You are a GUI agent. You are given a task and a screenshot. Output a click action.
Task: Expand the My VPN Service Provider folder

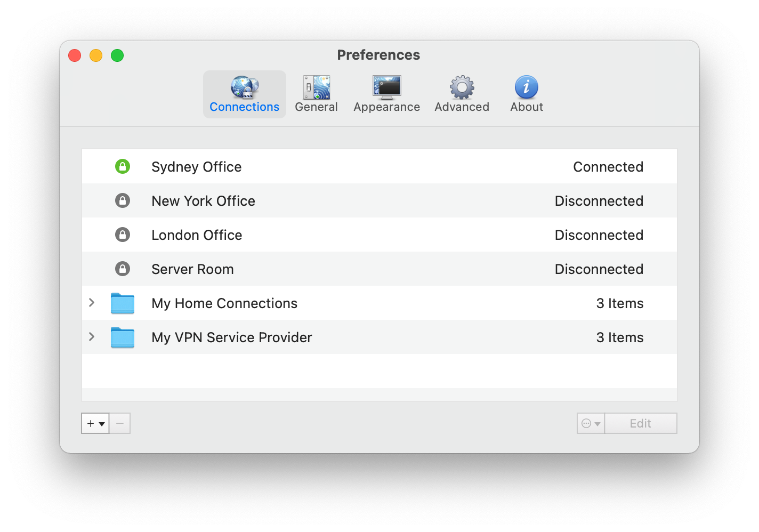tap(92, 337)
